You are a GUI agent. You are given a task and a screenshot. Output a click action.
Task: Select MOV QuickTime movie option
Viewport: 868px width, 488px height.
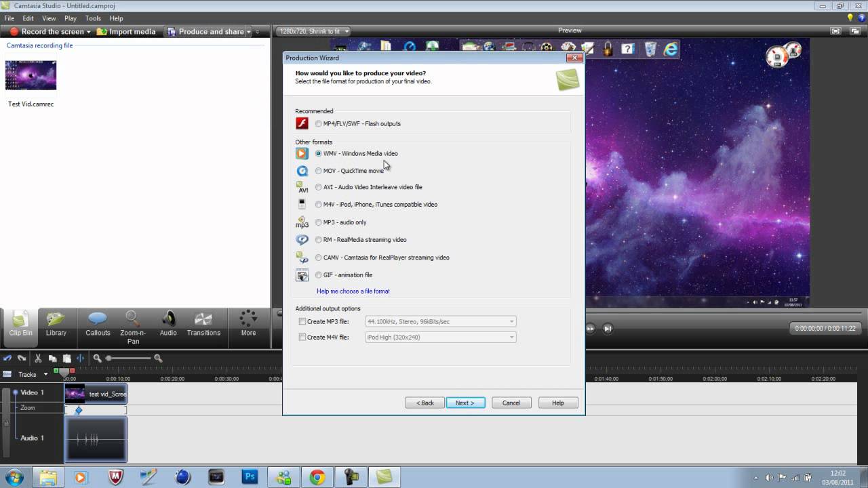coord(318,171)
